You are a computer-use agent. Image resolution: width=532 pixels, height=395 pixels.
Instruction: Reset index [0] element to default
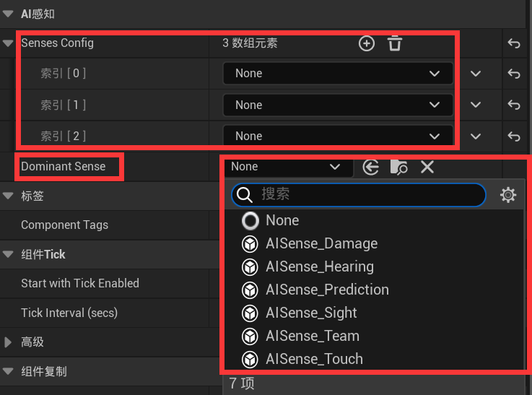click(x=514, y=74)
